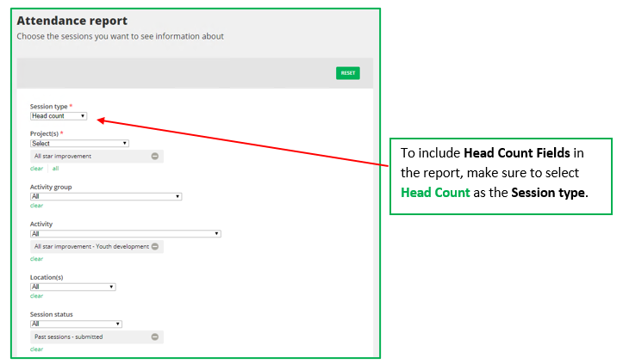
Task: Click the All star improvement - Youth development text
Action: [91, 246]
